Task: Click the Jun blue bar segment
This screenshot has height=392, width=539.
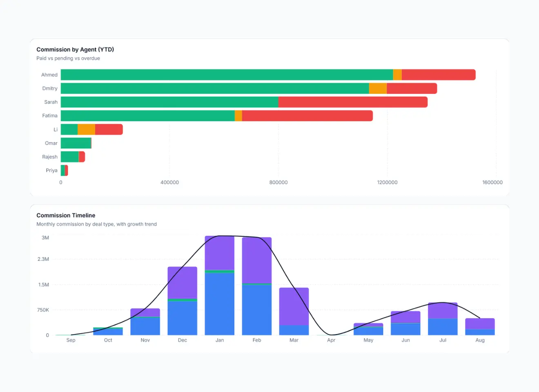Action: 405,330
